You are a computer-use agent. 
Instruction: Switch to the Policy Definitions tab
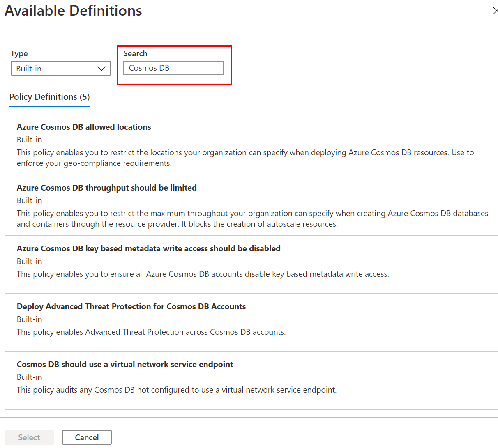pos(49,97)
